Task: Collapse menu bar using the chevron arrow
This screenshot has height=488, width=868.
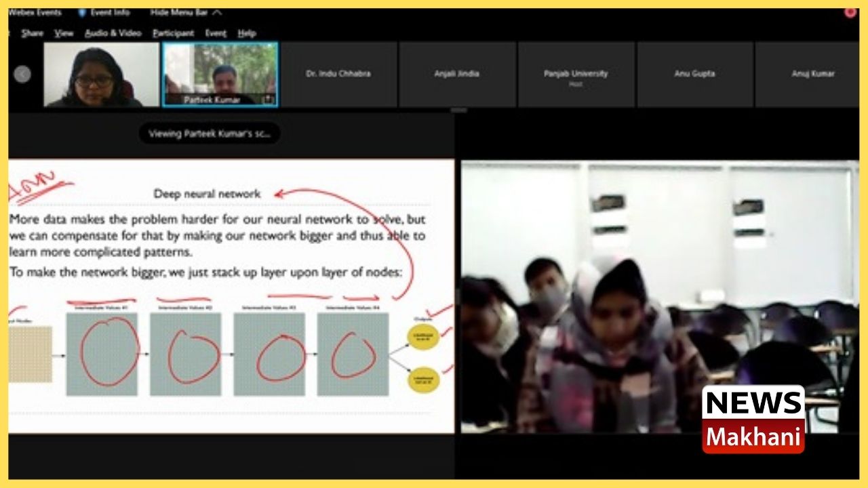Action: pyautogui.click(x=216, y=13)
